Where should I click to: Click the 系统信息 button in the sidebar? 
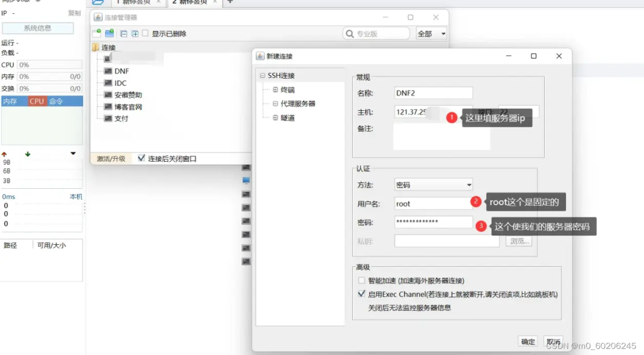pyautogui.click(x=38, y=28)
